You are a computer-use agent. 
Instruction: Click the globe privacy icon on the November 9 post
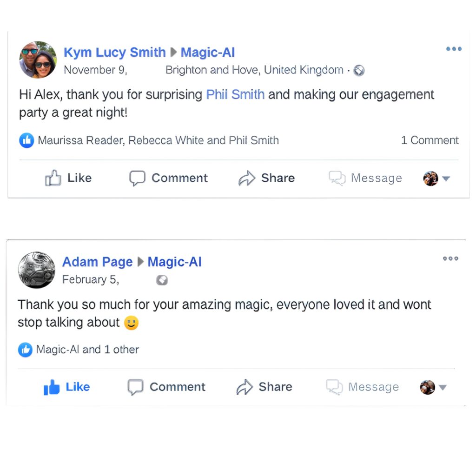(359, 71)
